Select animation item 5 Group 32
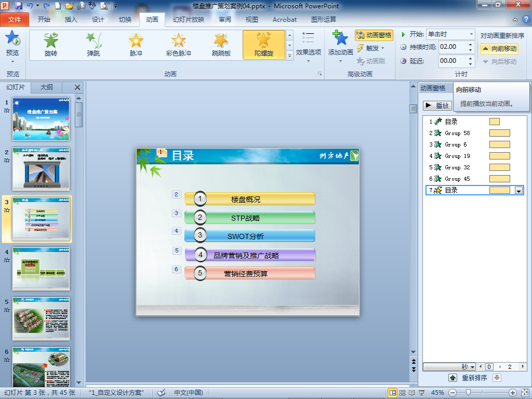 tap(474, 167)
